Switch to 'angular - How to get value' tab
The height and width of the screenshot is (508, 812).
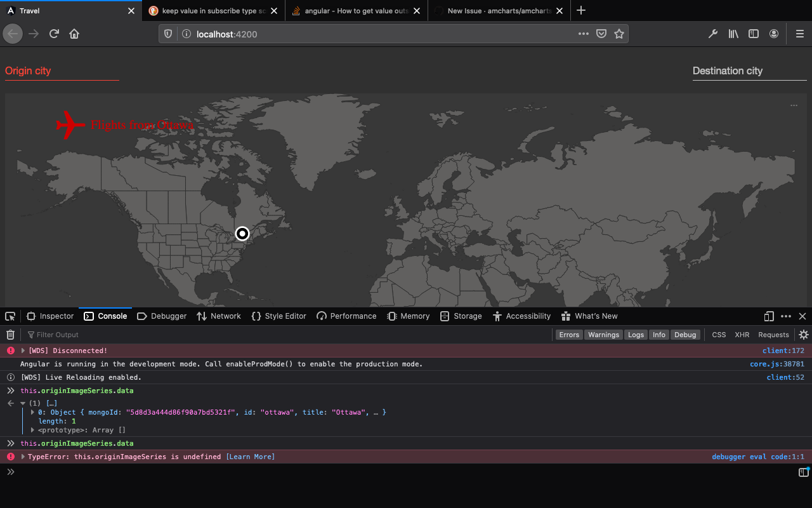(357, 11)
